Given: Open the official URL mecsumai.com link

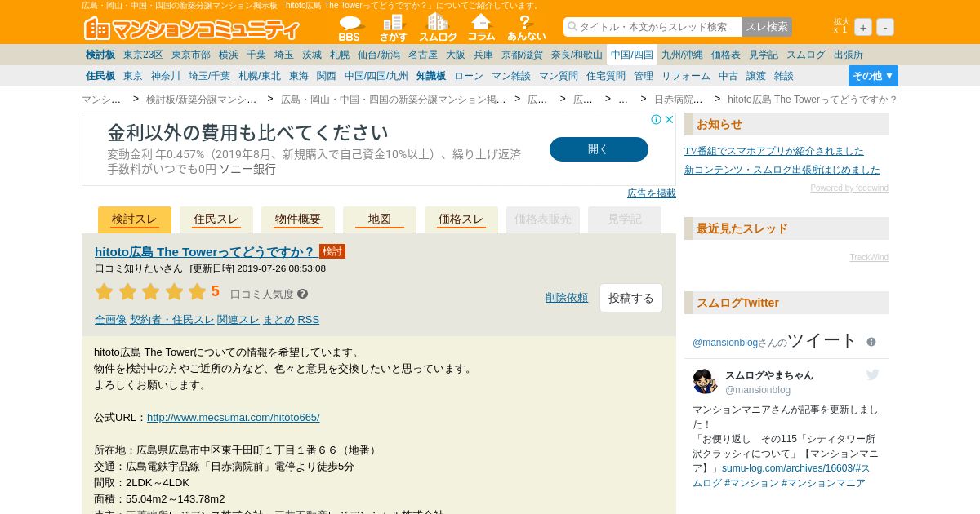Looking at the screenshot, I should click(x=234, y=417).
